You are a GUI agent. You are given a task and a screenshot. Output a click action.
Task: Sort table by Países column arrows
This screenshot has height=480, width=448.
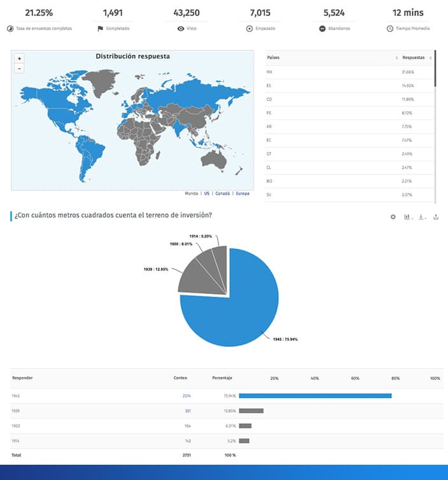pos(396,57)
